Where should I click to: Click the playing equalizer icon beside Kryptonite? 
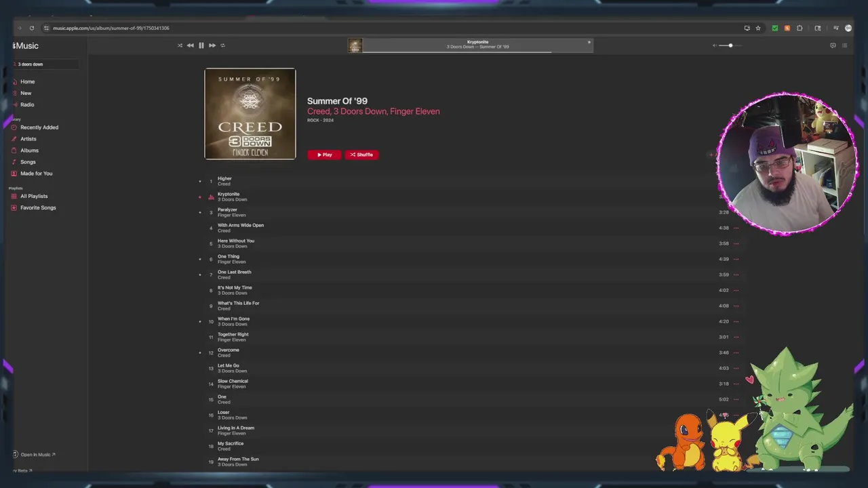tap(211, 197)
